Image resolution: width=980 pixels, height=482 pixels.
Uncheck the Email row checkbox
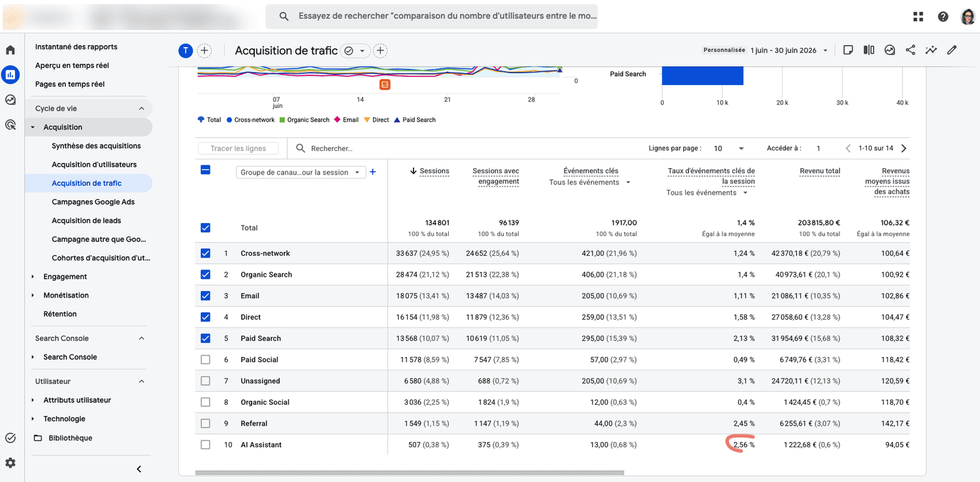click(206, 296)
